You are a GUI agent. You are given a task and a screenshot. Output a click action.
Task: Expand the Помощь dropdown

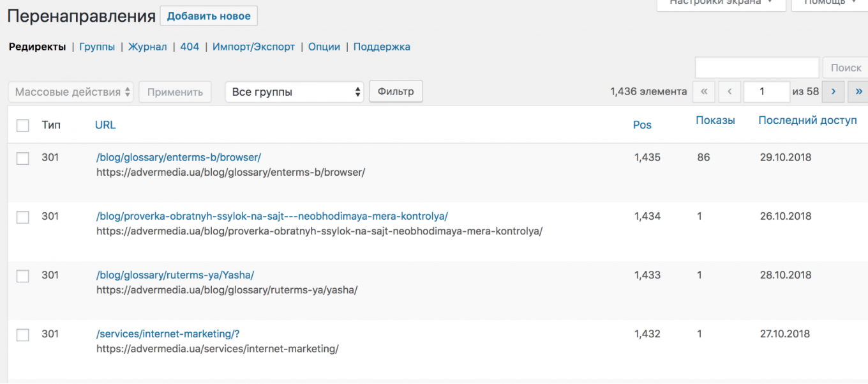[828, 3]
